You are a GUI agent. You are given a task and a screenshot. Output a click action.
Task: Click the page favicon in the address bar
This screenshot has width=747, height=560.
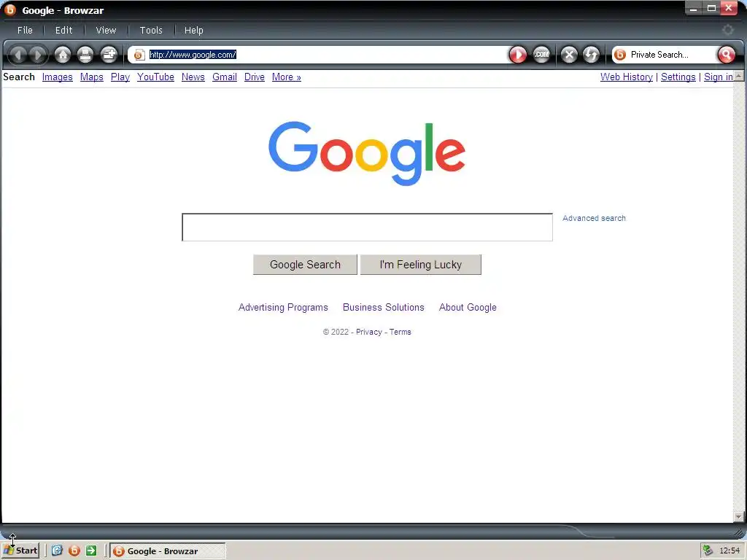pos(139,55)
